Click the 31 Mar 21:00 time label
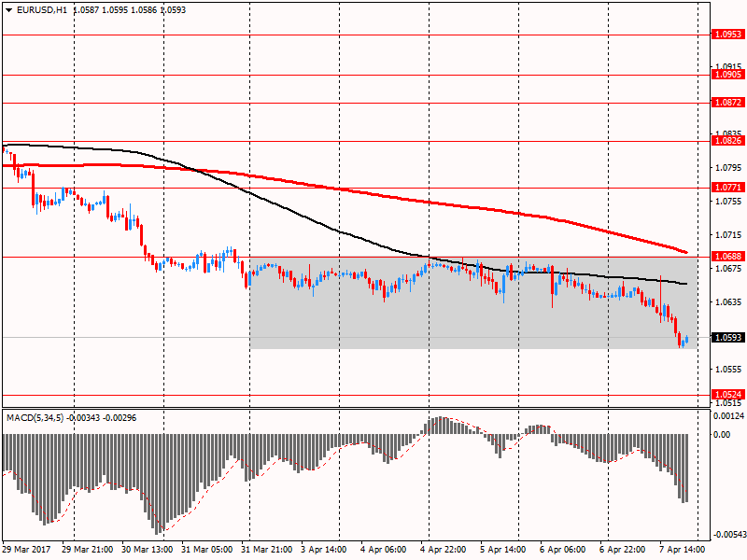Viewport: 747px width, 560px height. tap(267, 550)
